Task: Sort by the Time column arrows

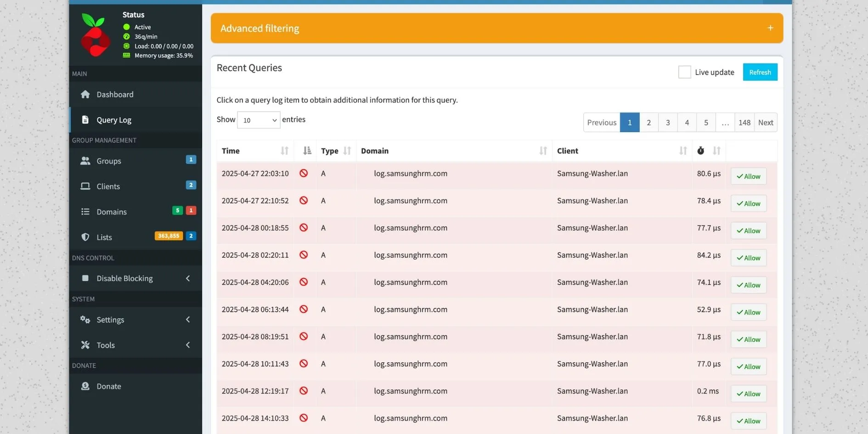Action: pyautogui.click(x=284, y=151)
